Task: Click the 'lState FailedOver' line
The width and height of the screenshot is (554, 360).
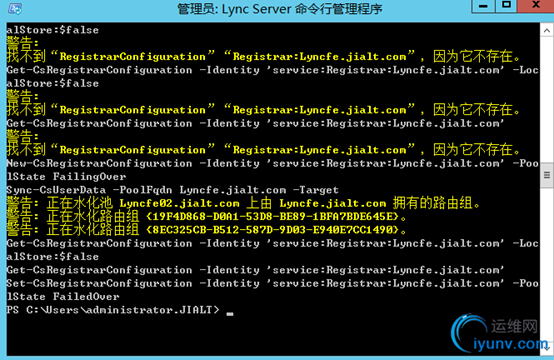Action: point(63,296)
